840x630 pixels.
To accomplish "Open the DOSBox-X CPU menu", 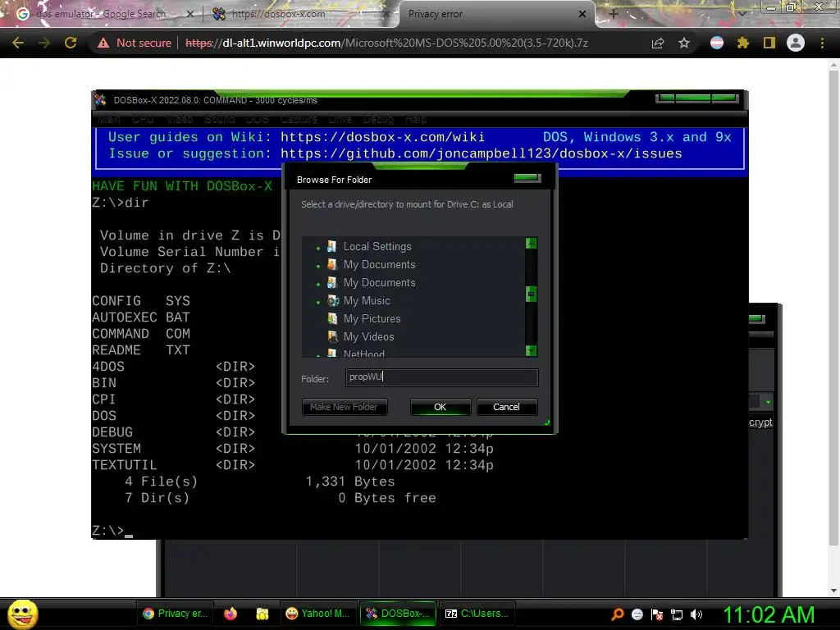I will pos(143,119).
